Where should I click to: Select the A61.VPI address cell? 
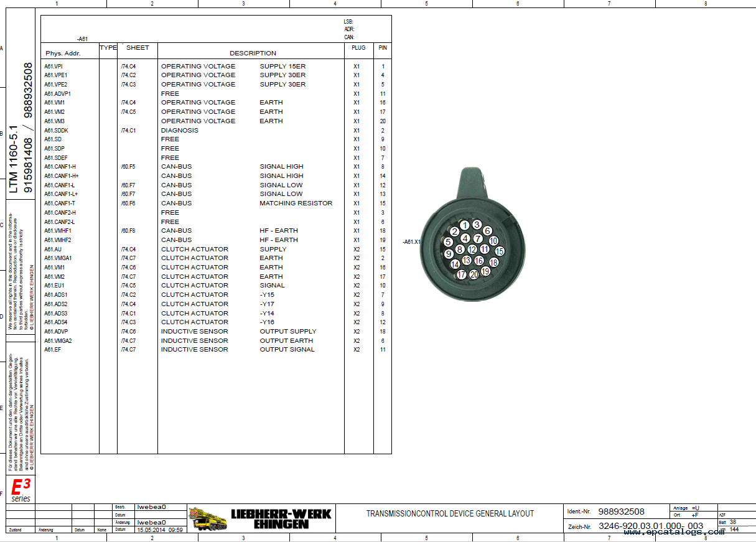pyautogui.click(x=54, y=66)
